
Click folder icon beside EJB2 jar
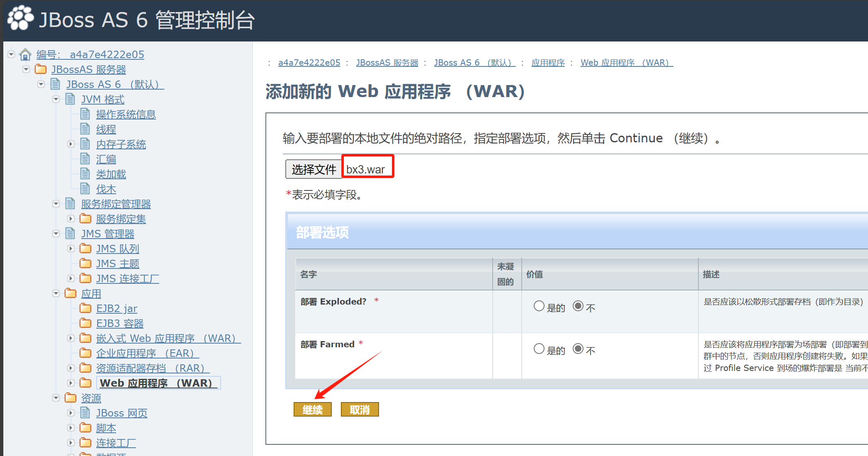tap(85, 308)
